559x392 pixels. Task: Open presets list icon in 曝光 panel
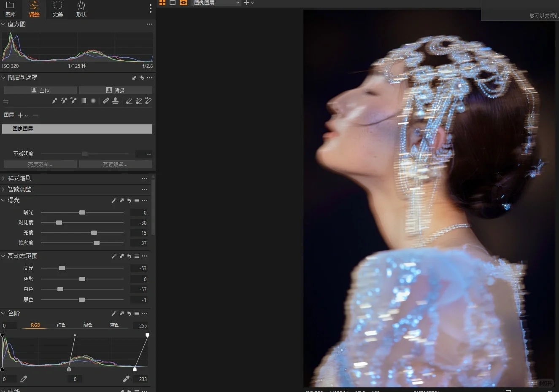(137, 201)
